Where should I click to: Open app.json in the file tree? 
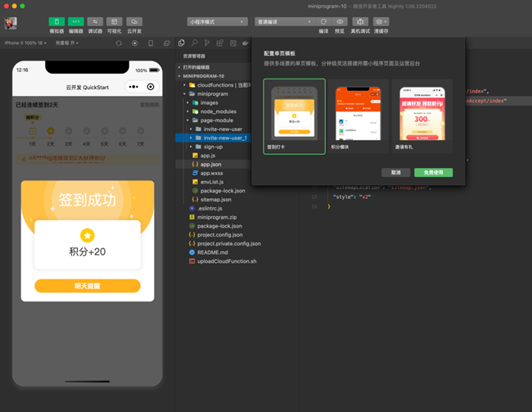210,164
